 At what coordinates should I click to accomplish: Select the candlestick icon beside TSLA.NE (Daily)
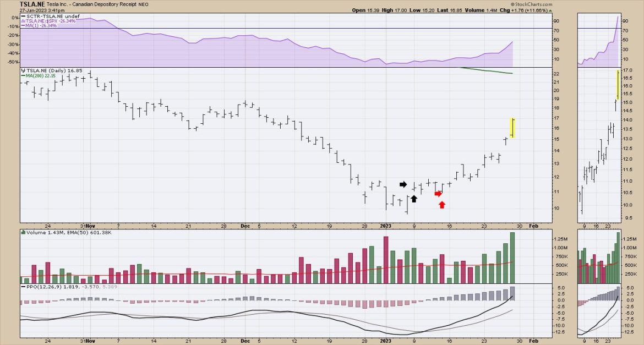23,71
